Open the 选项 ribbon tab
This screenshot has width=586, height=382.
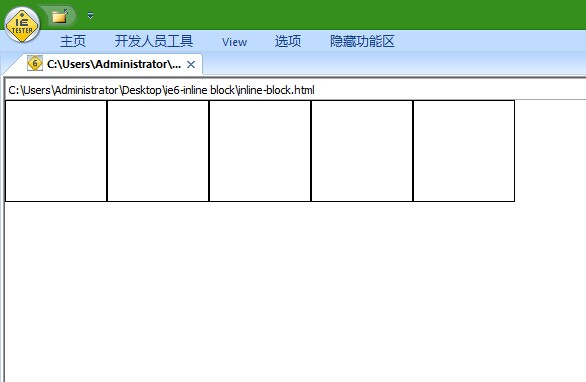click(288, 41)
